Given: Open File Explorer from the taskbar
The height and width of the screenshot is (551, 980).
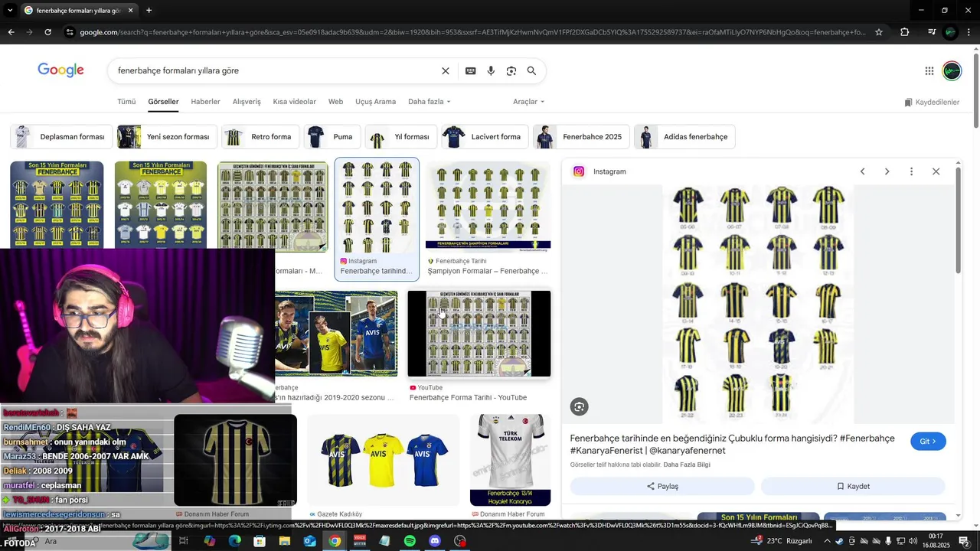Looking at the screenshot, I should click(x=285, y=541).
